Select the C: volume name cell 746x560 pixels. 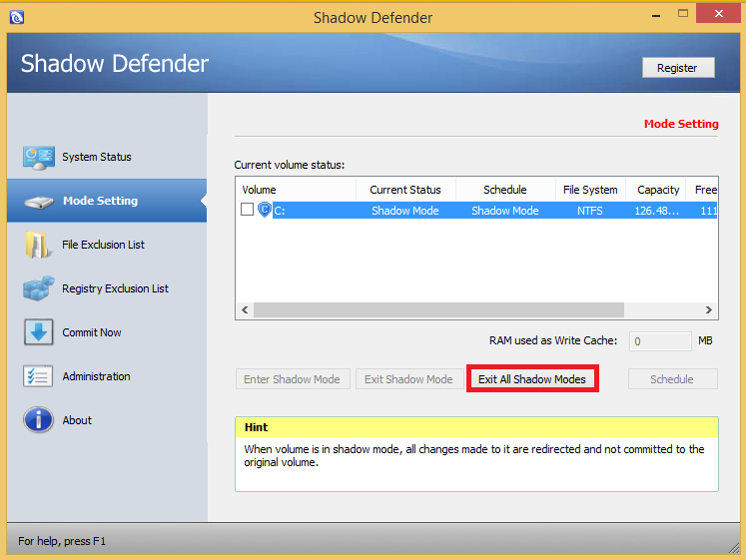point(280,211)
